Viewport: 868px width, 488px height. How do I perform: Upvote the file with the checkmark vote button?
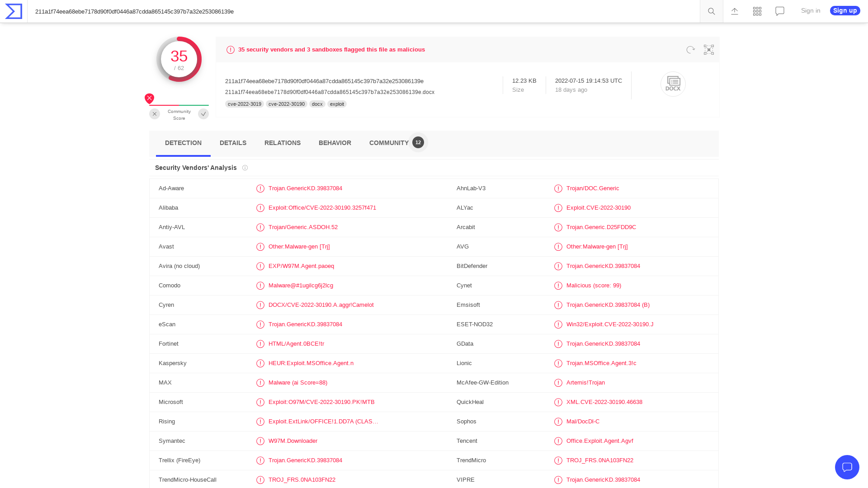click(203, 114)
